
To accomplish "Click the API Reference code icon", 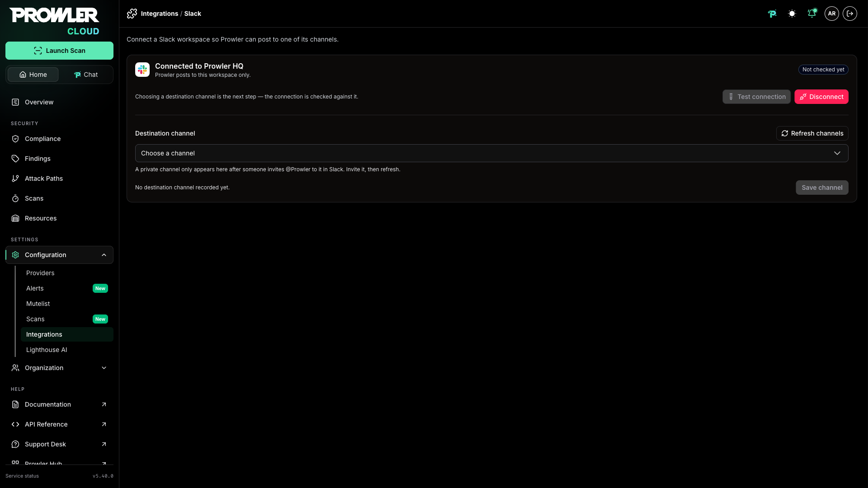I will pos(15,424).
